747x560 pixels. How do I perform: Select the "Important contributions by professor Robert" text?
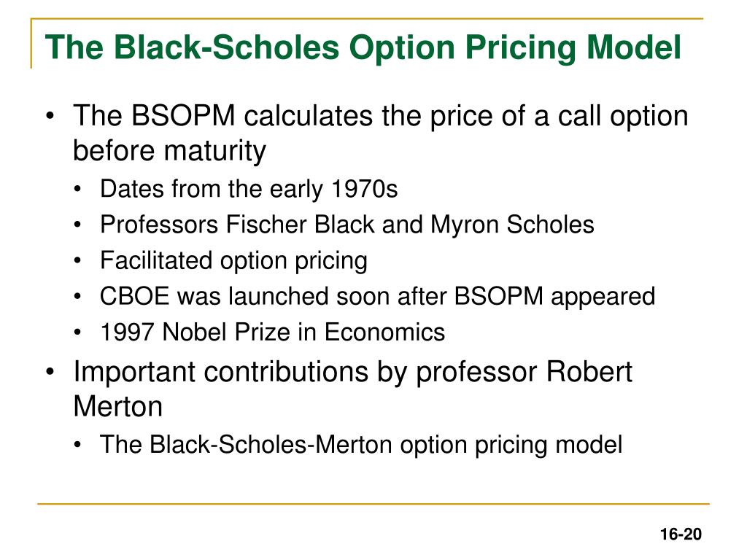[x=352, y=373]
